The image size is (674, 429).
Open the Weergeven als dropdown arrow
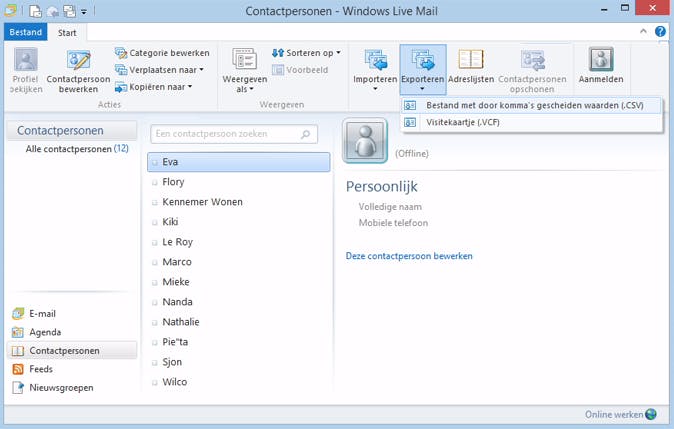point(251,89)
